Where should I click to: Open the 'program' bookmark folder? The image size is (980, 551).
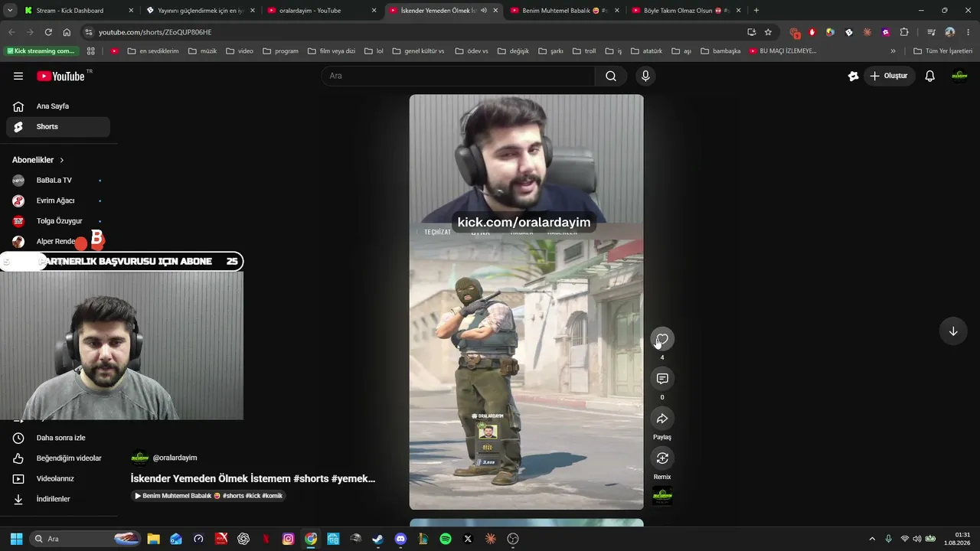280,51
